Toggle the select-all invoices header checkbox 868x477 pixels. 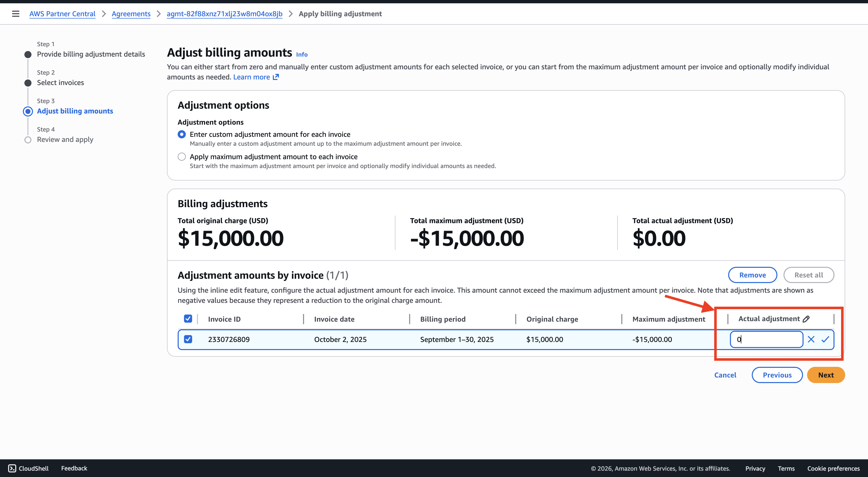pyautogui.click(x=188, y=319)
